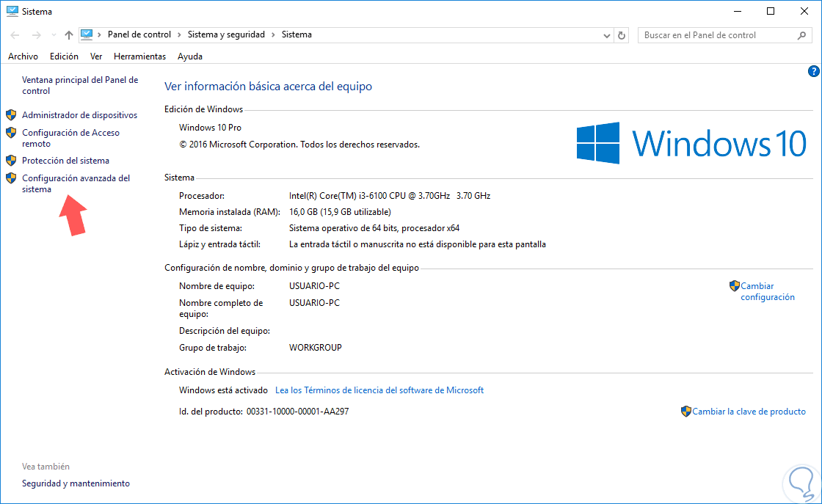Open Configuración de Acceso remoto link
Screen dimensions: 822x504
[x=70, y=139]
